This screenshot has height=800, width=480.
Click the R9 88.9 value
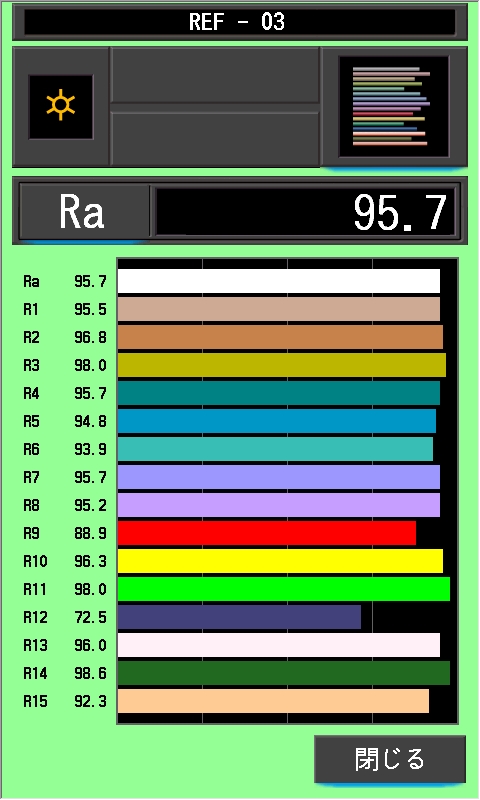click(x=90, y=534)
